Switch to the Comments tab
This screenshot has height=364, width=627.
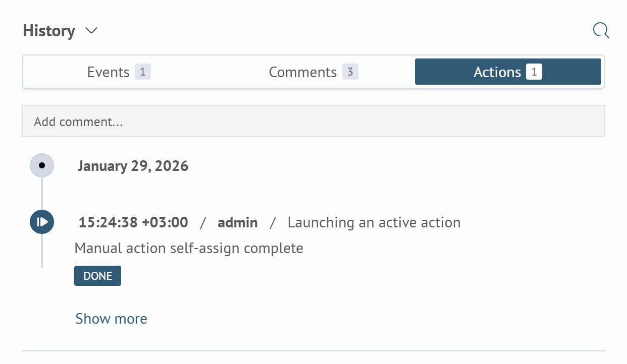[303, 72]
